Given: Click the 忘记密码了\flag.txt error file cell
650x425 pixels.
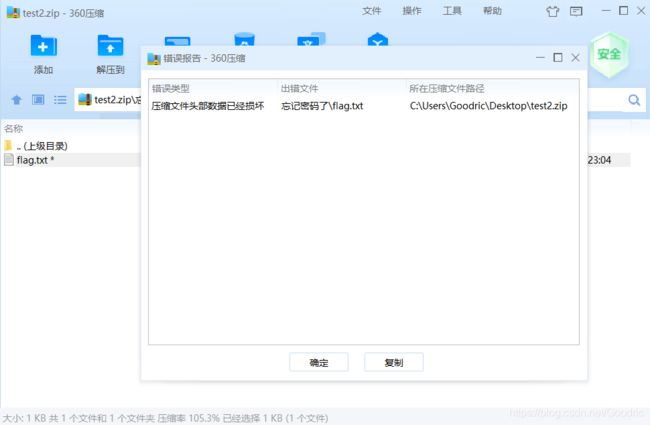Looking at the screenshot, I should 322,106.
